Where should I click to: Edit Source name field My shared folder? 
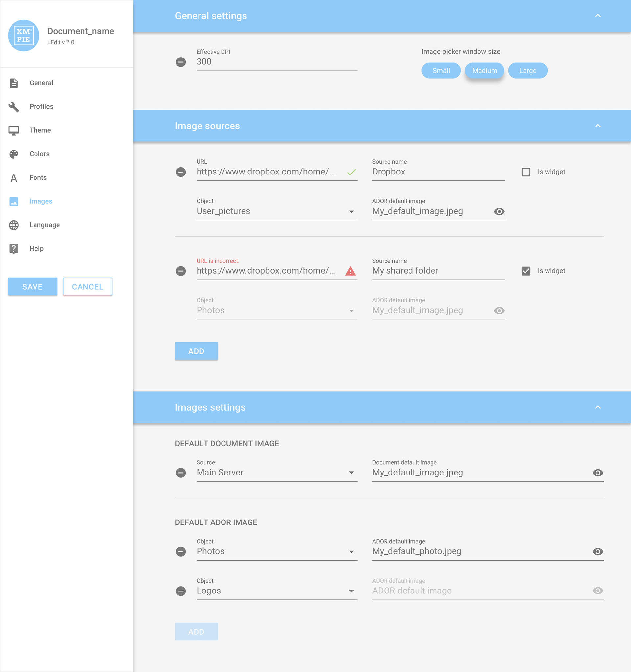pyautogui.click(x=439, y=271)
